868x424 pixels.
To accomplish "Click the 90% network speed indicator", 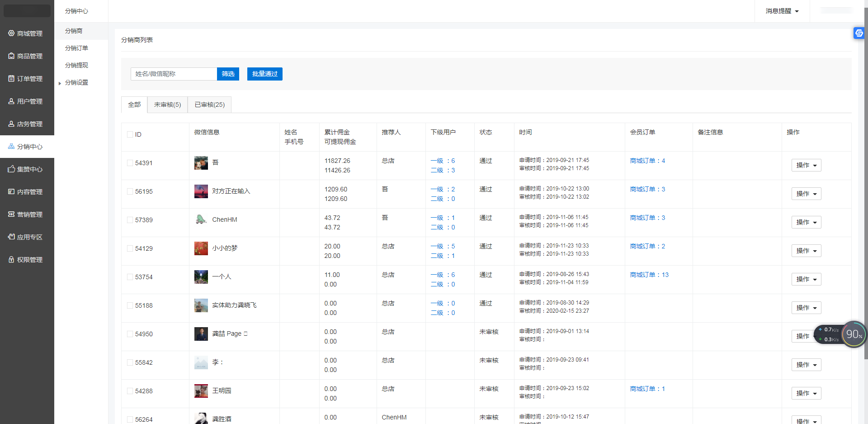I will (854, 334).
